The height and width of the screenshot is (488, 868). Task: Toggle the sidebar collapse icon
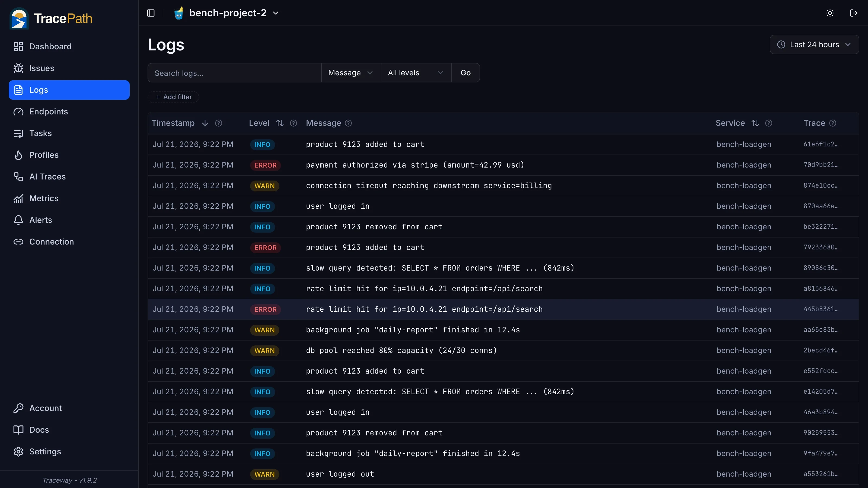tap(151, 13)
